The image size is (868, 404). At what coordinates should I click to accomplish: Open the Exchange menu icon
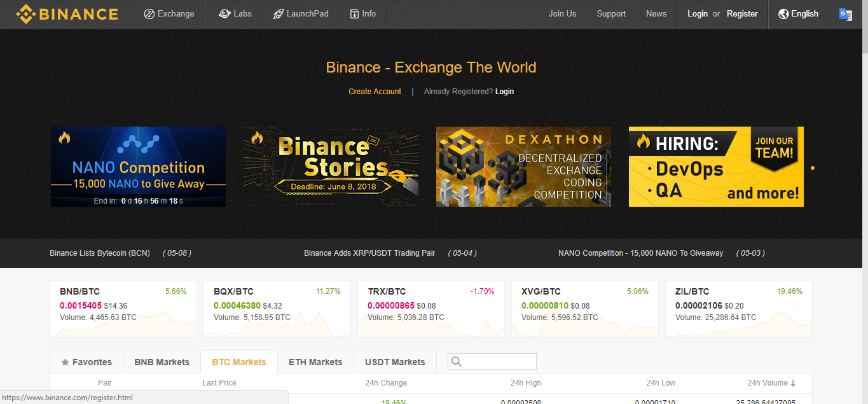(149, 14)
